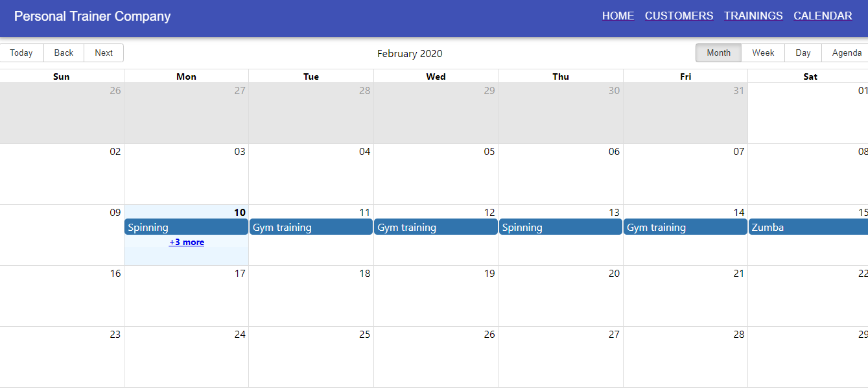The width and height of the screenshot is (868, 391).
Task: Open the HOME navigation link
Action: pos(618,16)
